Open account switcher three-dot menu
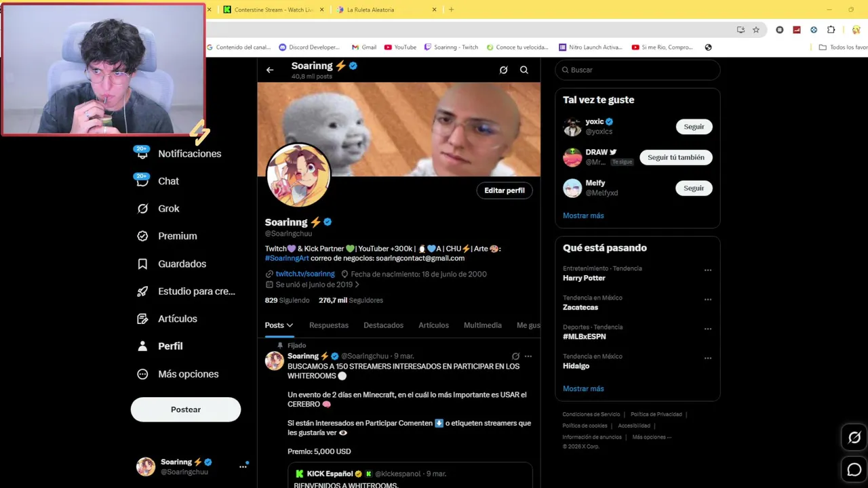This screenshot has height=488, width=868. point(243,466)
